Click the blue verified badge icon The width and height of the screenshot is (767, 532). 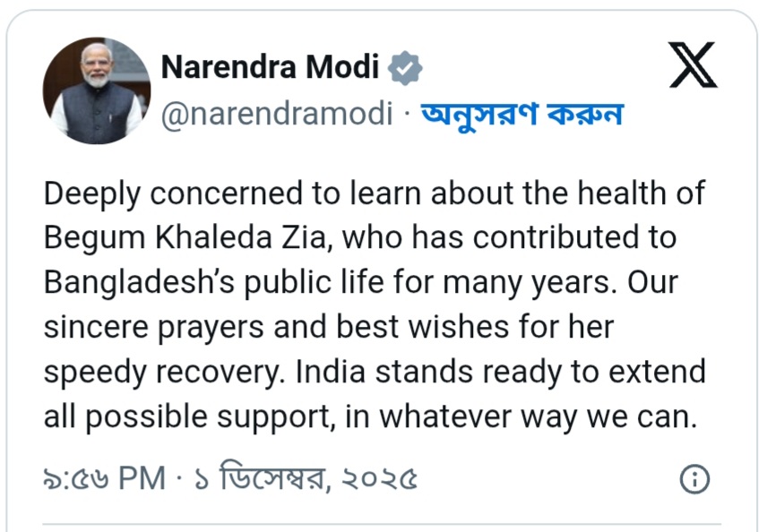tap(405, 68)
